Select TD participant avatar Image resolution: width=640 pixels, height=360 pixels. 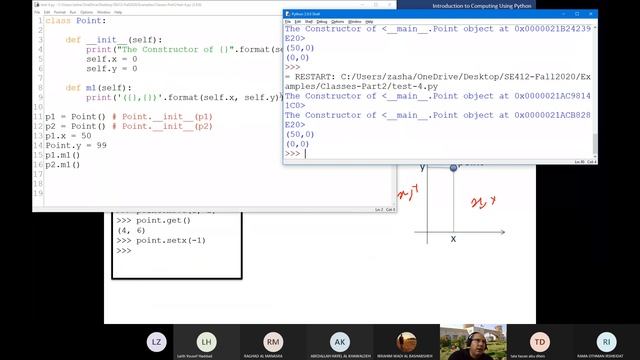tap(540, 342)
